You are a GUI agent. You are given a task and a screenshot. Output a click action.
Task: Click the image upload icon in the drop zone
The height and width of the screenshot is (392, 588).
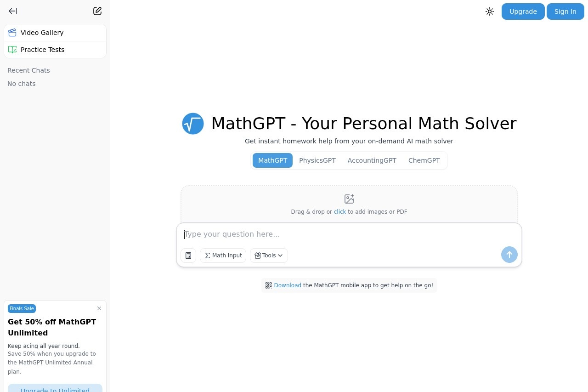click(x=349, y=199)
